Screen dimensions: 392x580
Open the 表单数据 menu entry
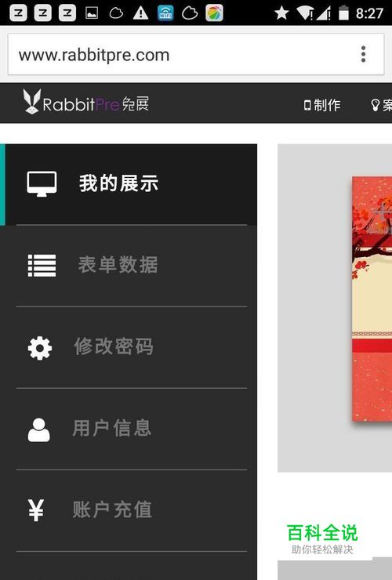point(129,266)
